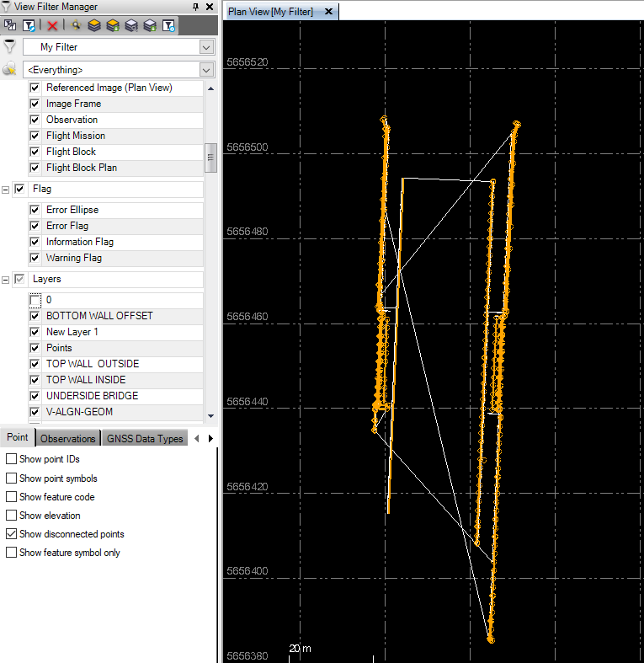This screenshot has height=663, width=644.
Task: Click the edit view filter icon with pencil
Action: point(29,26)
